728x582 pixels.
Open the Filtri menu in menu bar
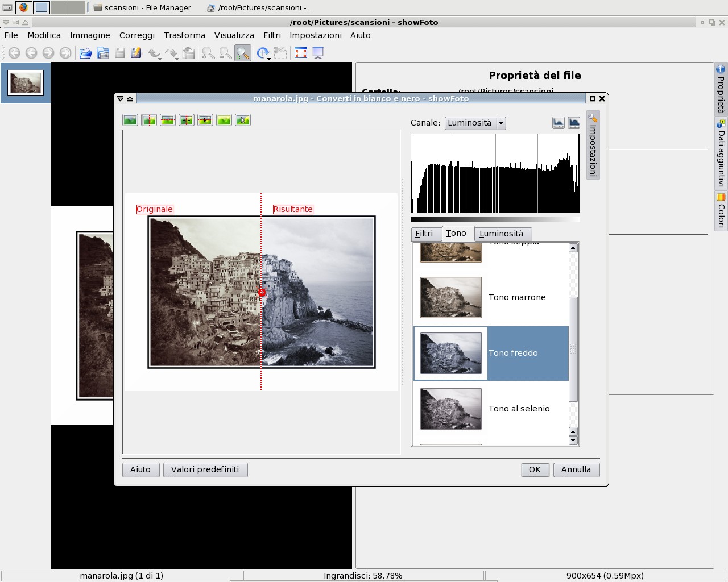click(272, 35)
